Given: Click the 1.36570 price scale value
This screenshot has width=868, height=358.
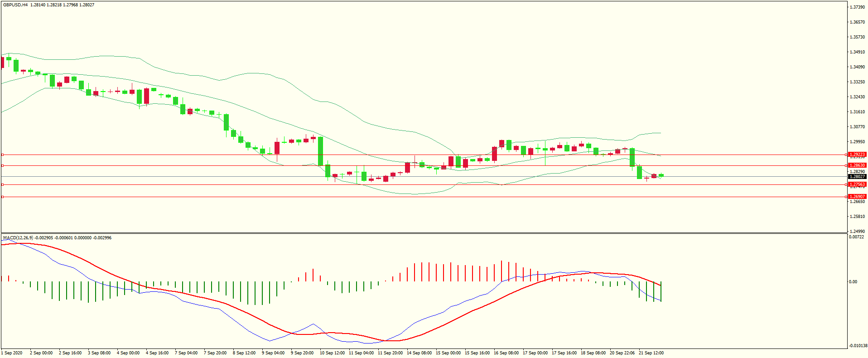Looking at the screenshot, I should pyautogui.click(x=857, y=22).
